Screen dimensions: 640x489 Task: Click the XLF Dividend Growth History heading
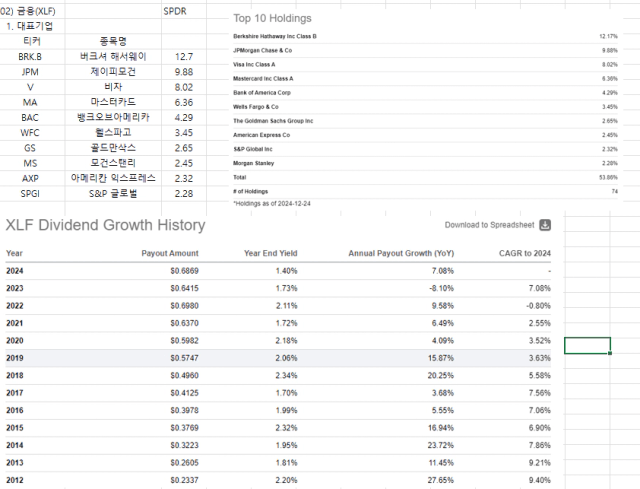(105, 225)
